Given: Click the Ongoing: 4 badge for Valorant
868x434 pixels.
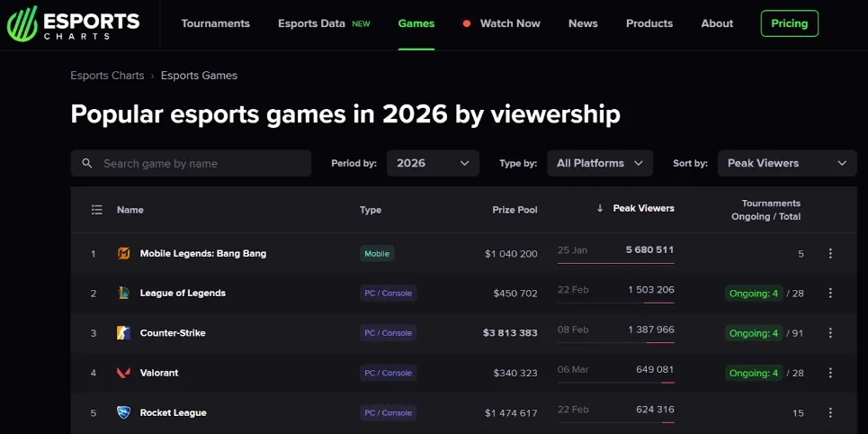Looking at the screenshot, I should pyautogui.click(x=754, y=373).
